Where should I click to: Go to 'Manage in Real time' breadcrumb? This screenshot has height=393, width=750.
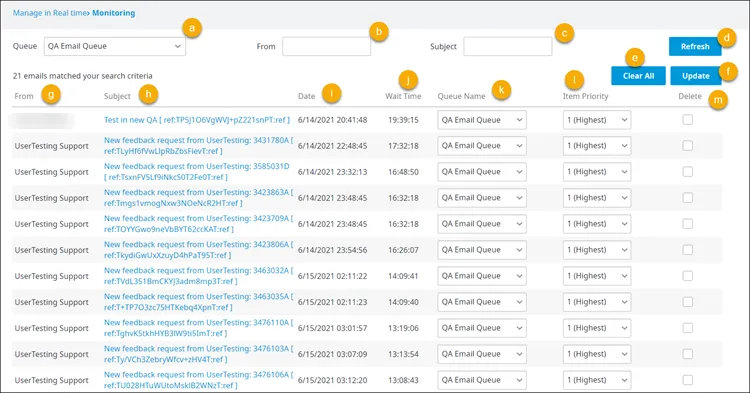pos(50,13)
